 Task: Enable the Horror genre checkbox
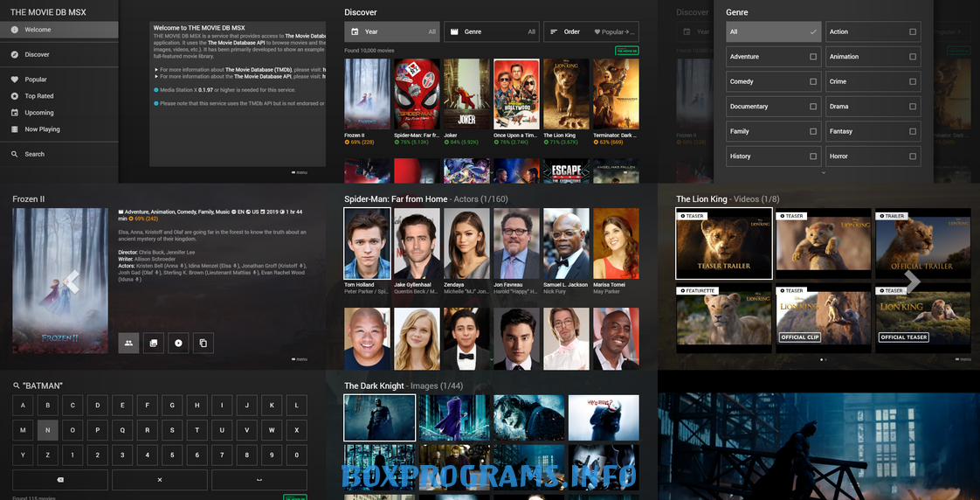[913, 156]
